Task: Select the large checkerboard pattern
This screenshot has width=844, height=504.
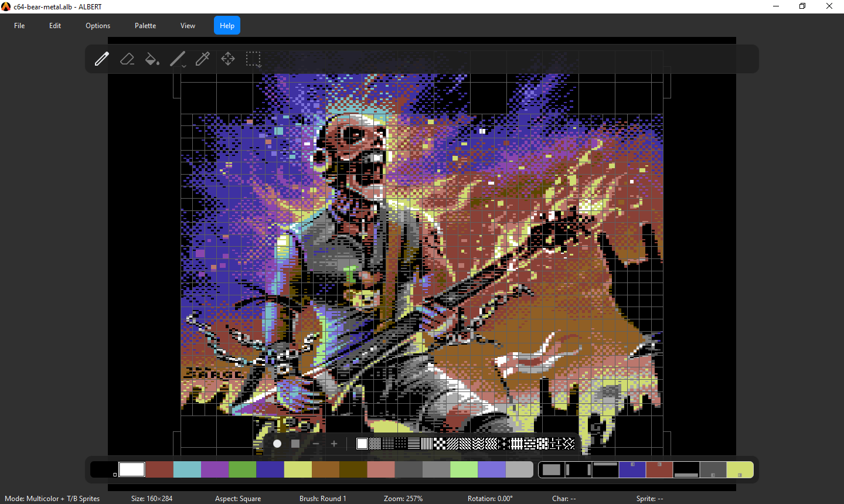Action: (440, 444)
